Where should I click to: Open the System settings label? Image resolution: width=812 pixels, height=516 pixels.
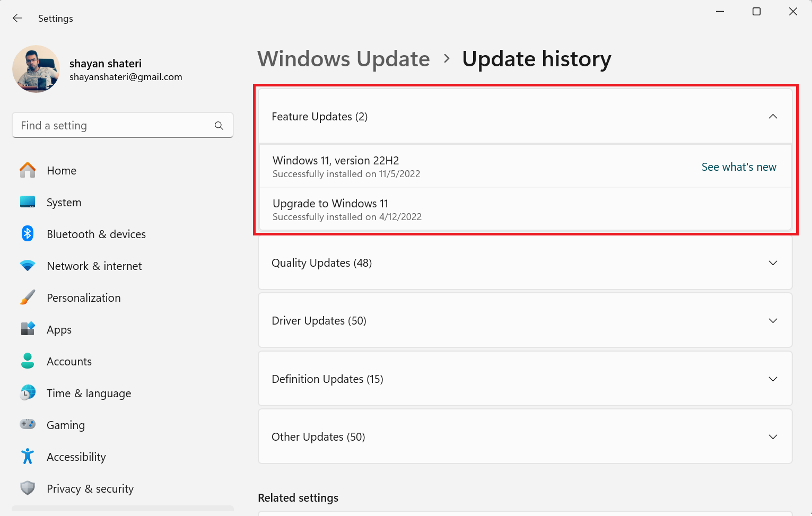tap(64, 203)
